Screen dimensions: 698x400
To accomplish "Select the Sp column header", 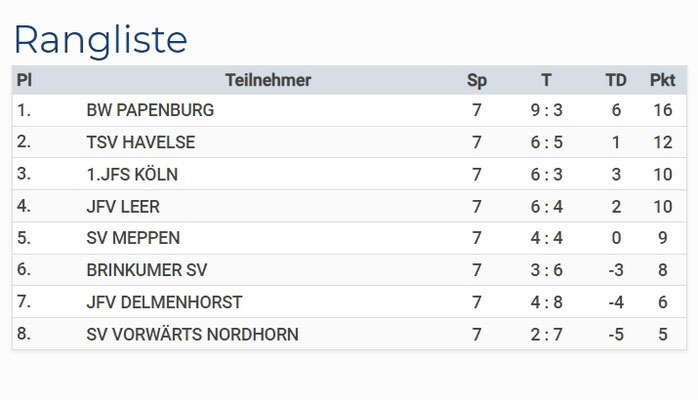I will pos(476,80).
